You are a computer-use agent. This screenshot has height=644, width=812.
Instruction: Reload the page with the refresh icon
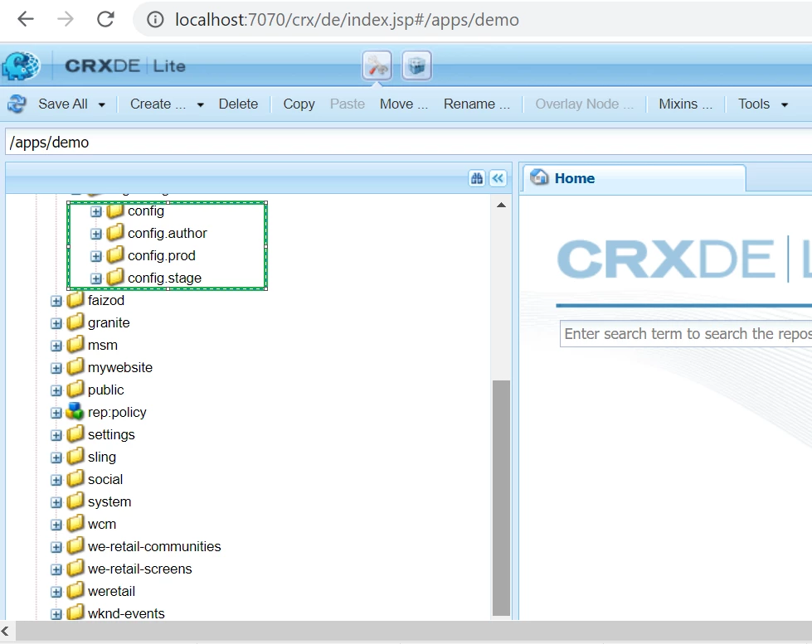tap(105, 20)
